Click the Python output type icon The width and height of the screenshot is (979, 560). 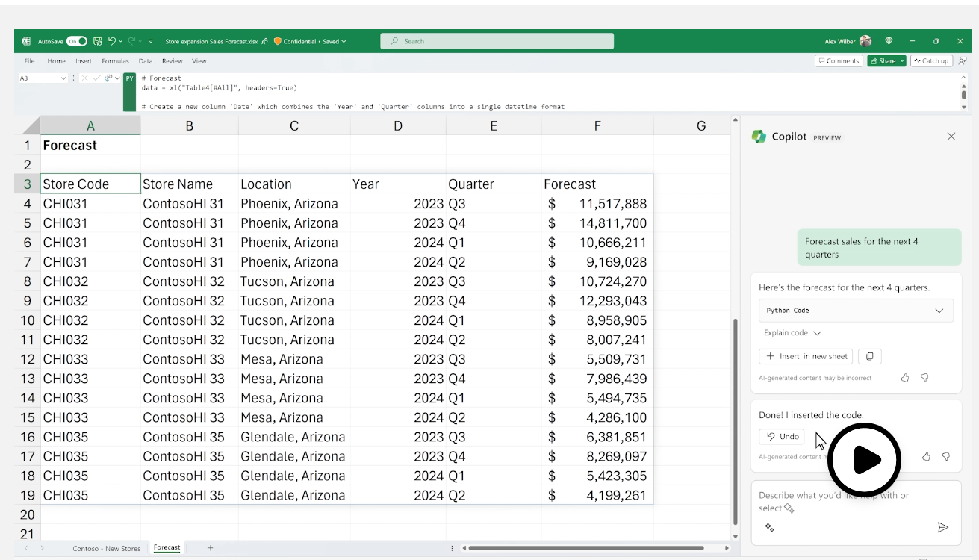click(108, 78)
